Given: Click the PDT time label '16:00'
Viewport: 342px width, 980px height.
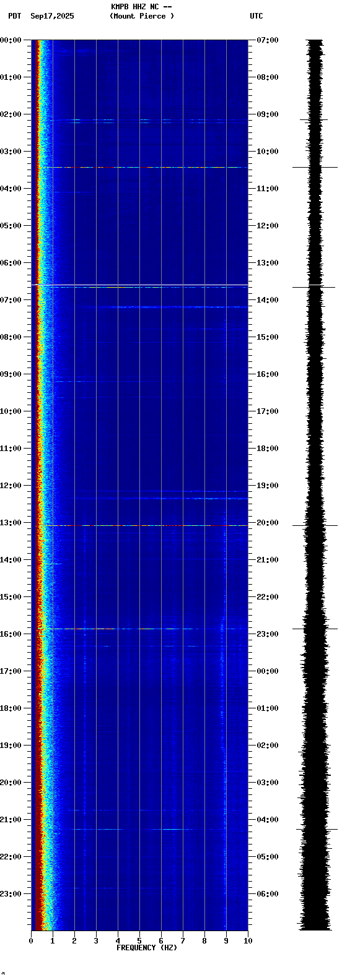Looking at the screenshot, I should coord(11,634).
